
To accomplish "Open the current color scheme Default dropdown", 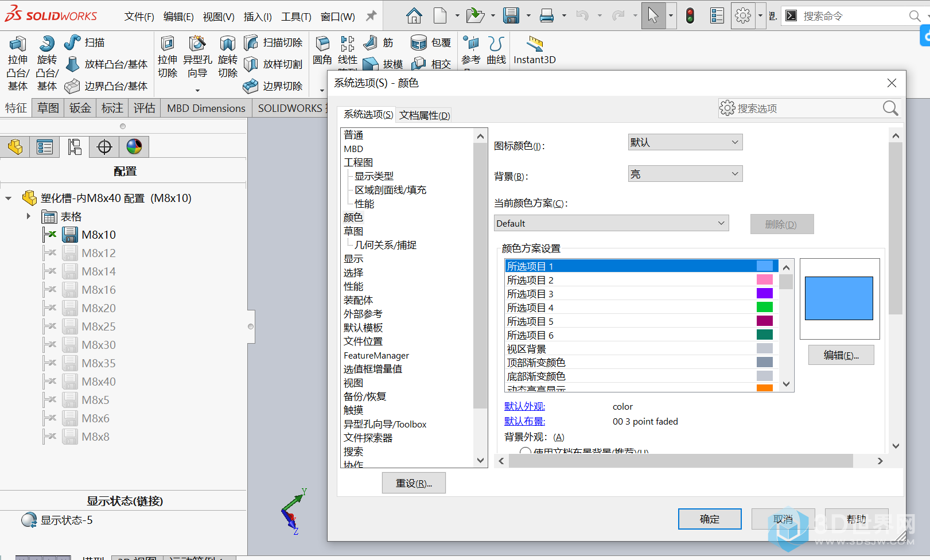I will [x=611, y=223].
